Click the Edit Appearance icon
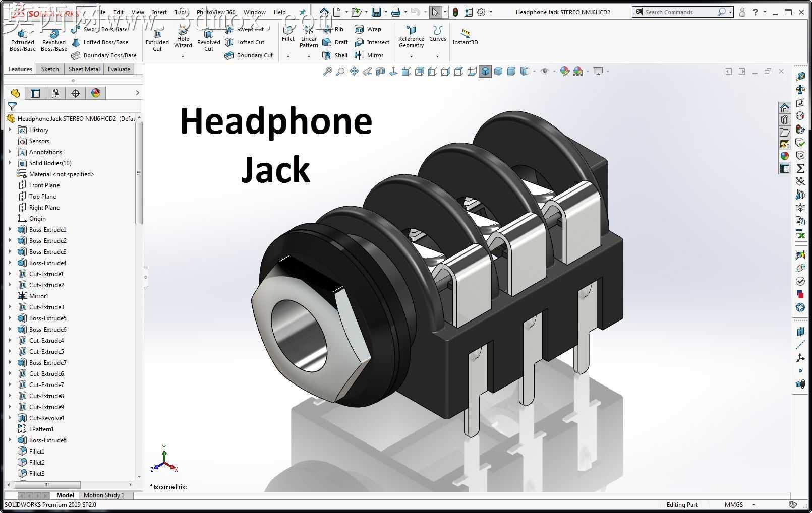The height and width of the screenshot is (513, 812). point(565,71)
